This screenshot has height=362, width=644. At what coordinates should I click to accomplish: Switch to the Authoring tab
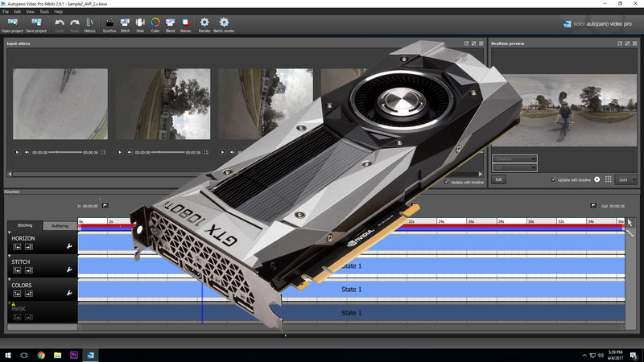click(x=59, y=226)
